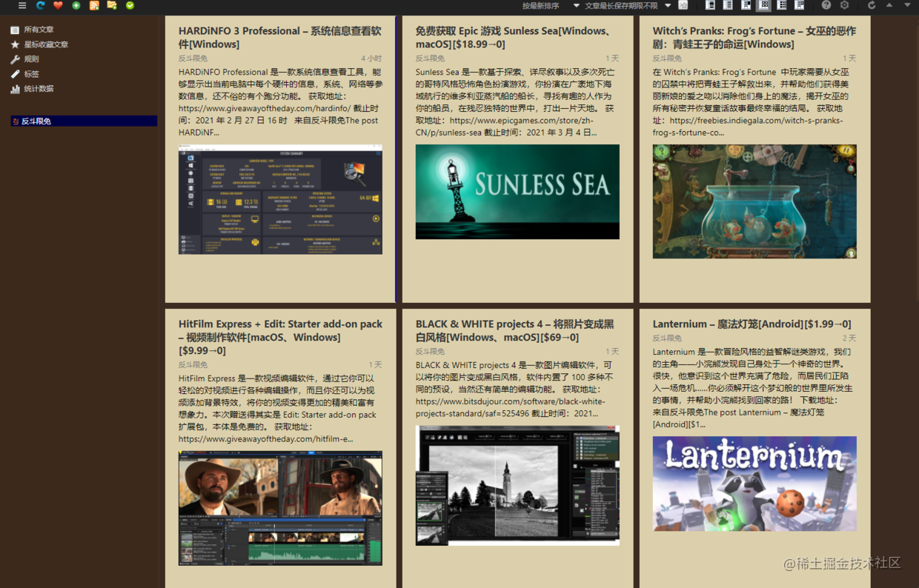919x588 pixels.
Task: Select the fifth view layout icon
Action: pos(781,5)
